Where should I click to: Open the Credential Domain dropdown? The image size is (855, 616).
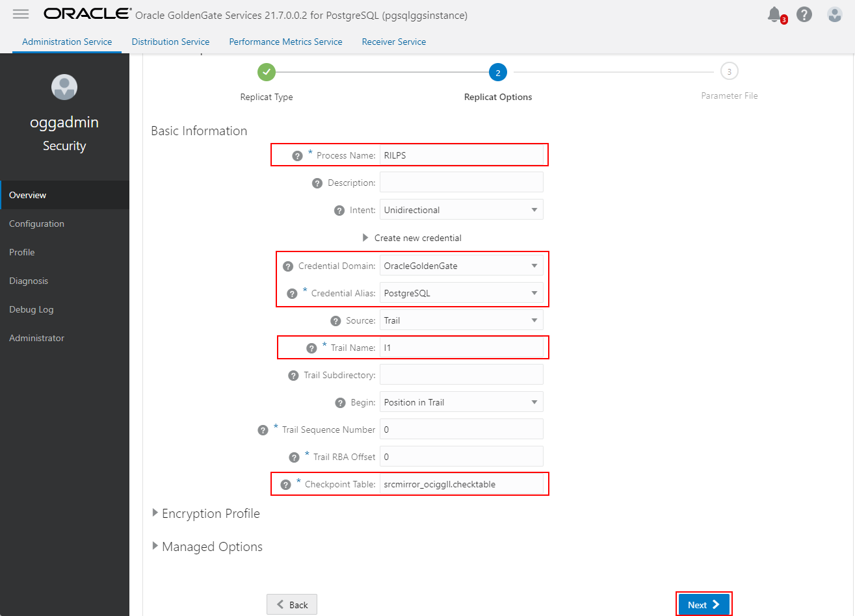click(462, 266)
